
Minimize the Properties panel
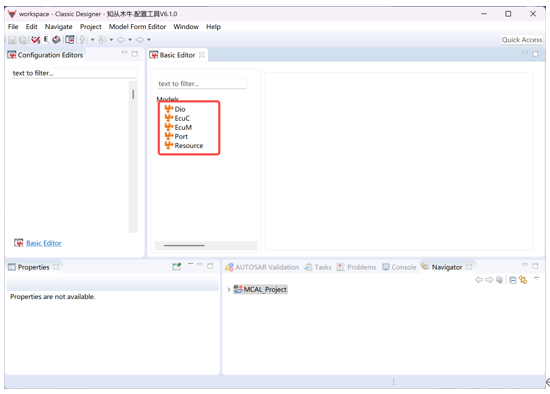click(x=200, y=265)
